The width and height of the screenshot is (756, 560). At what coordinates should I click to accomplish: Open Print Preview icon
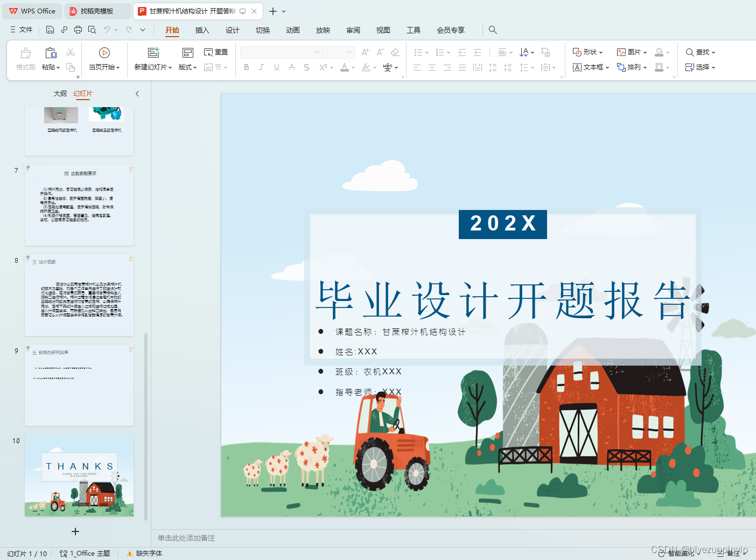coord(92,30)
